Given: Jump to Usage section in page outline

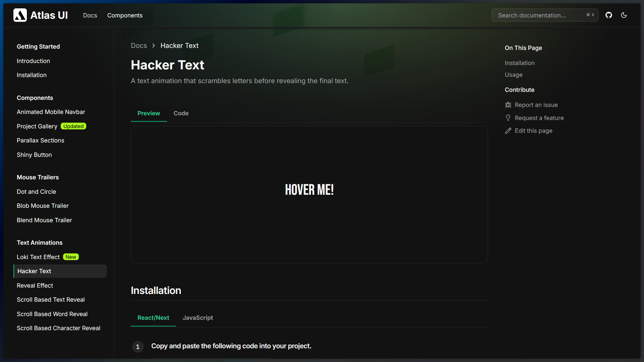Looking at the screenshot, I should pyautogui.click(x=514, y=75).
